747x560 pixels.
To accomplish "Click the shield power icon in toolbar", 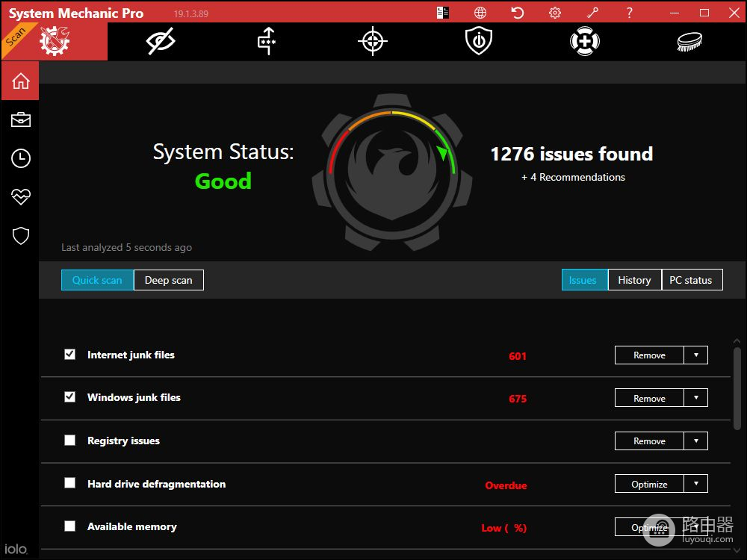I will click(478, 41).
